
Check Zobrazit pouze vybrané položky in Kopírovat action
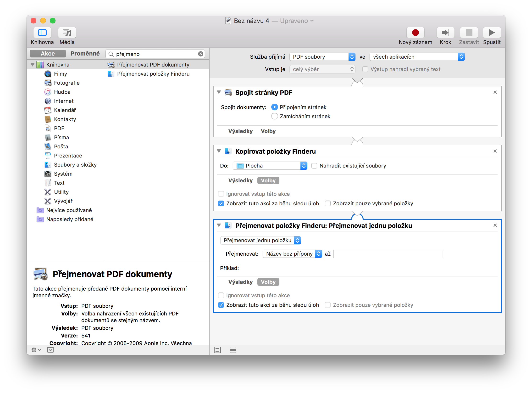tap(328, 203)
